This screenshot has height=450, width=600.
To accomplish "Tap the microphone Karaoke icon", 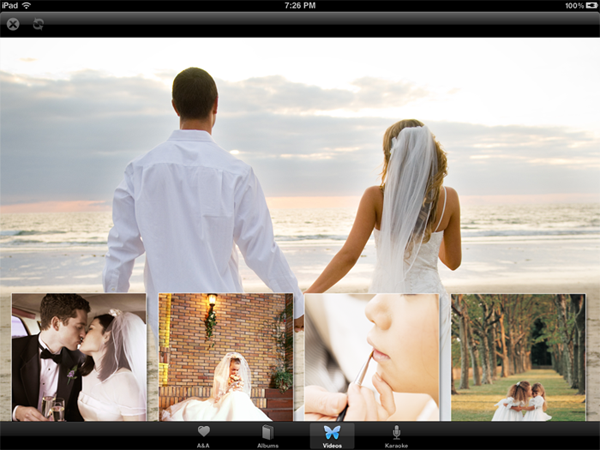I will [x=396, y=431].
